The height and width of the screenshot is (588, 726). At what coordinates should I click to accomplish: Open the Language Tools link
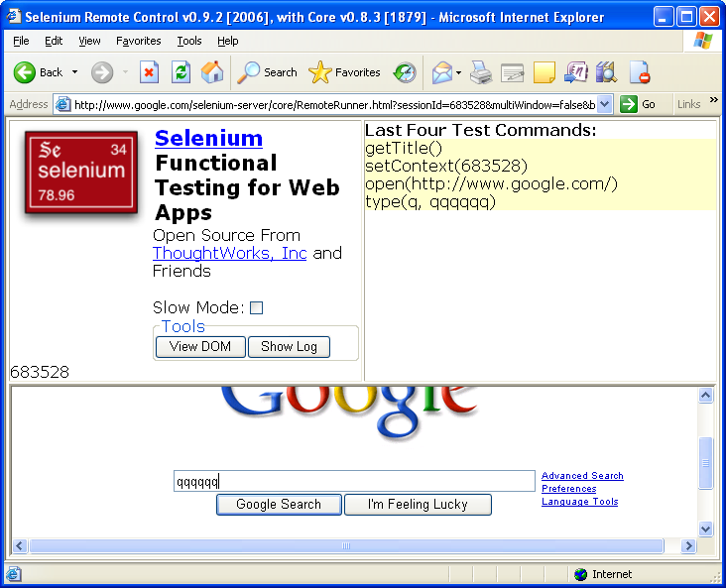[x=579, y=502]
